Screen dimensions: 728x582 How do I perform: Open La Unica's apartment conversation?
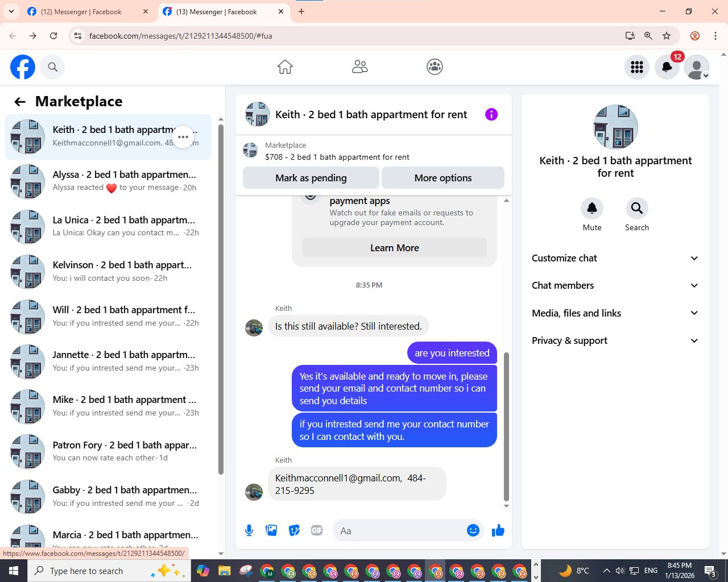click(x=108, y=226)
